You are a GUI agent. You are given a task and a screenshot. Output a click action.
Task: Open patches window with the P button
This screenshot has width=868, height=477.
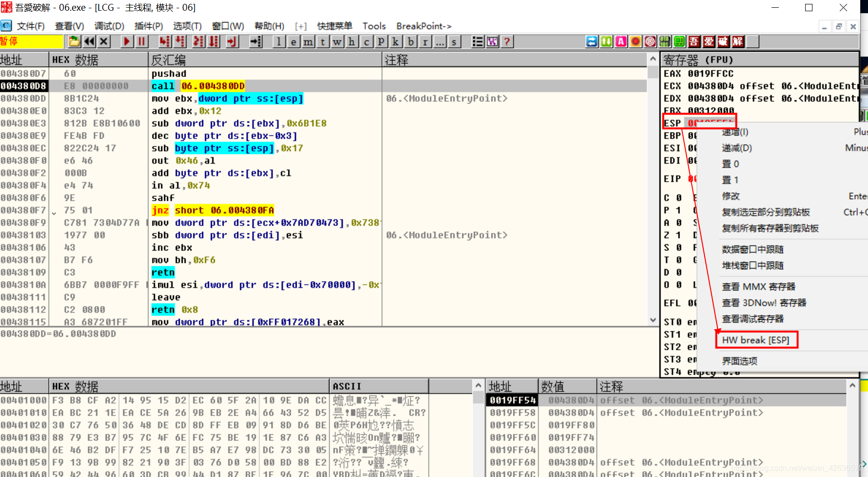(x=381, y=41)
